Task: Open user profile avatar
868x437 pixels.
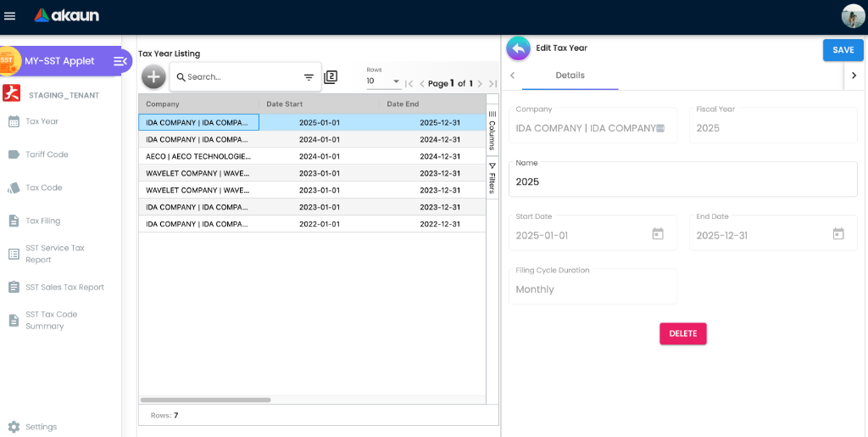Action: point(853,16)
